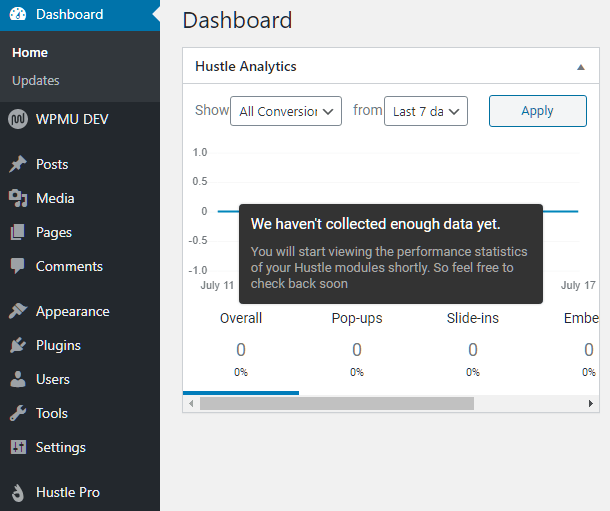610x511 pixels.
Task: Click the WPMU DEV logo icon
Action: tap(18, 119)
